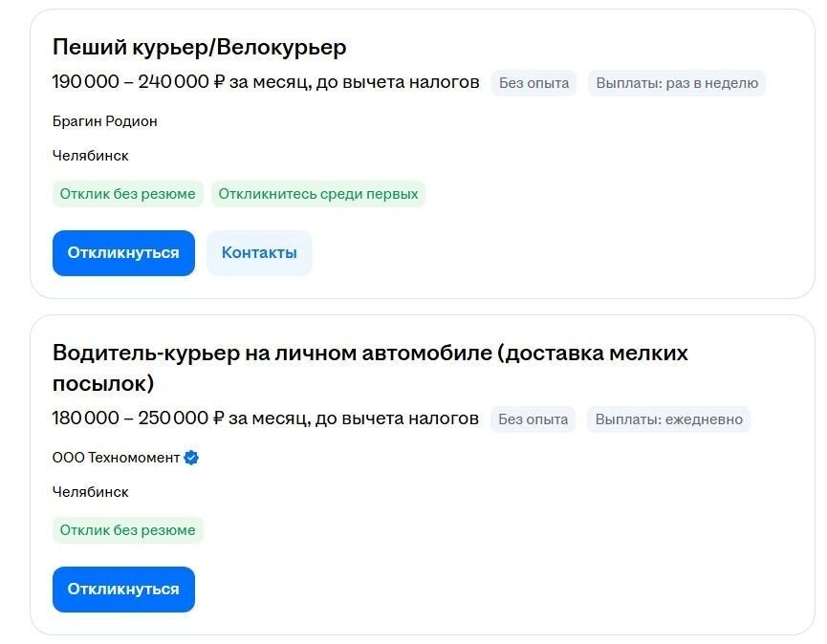The image size is (827, 644).
Task: Open the vacancy "Пеший курьер/Велокурьер"
Action: point(199,46)
